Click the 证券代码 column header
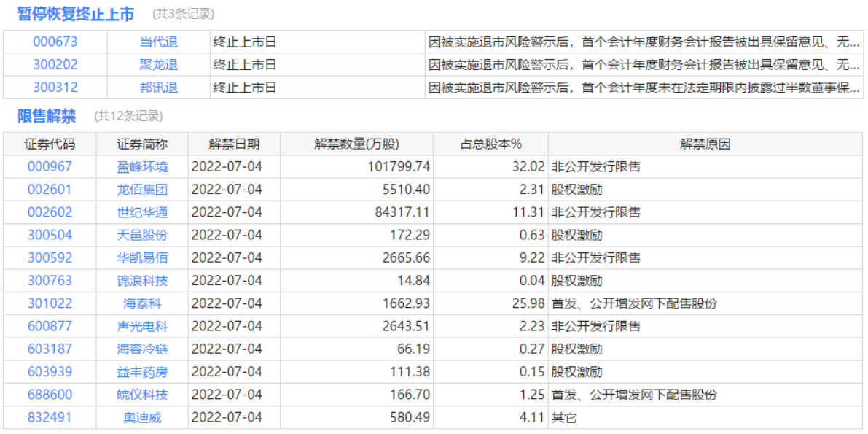The width and height of the screenshot is (868, 434). click(x=50, y=144)
